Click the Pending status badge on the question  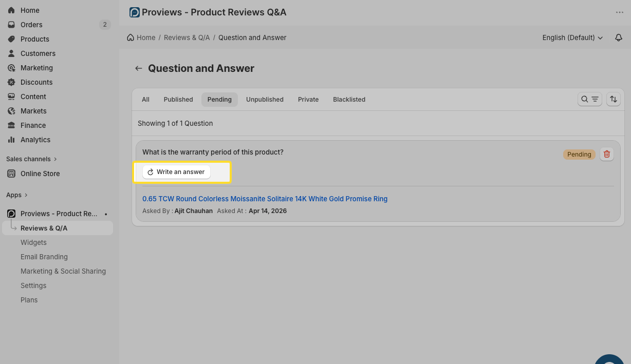pyautogui.click(x=579, y=154)
